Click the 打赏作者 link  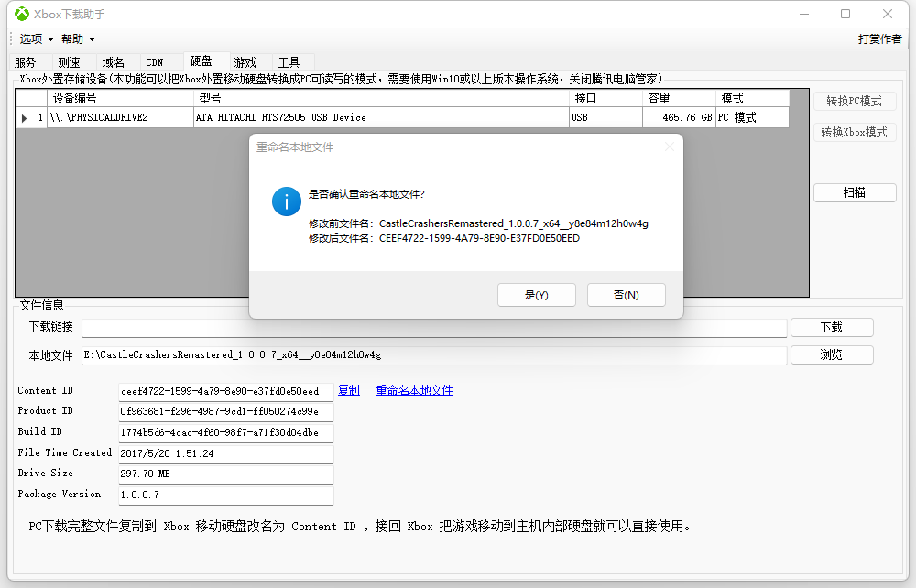(x=879, y=39)
